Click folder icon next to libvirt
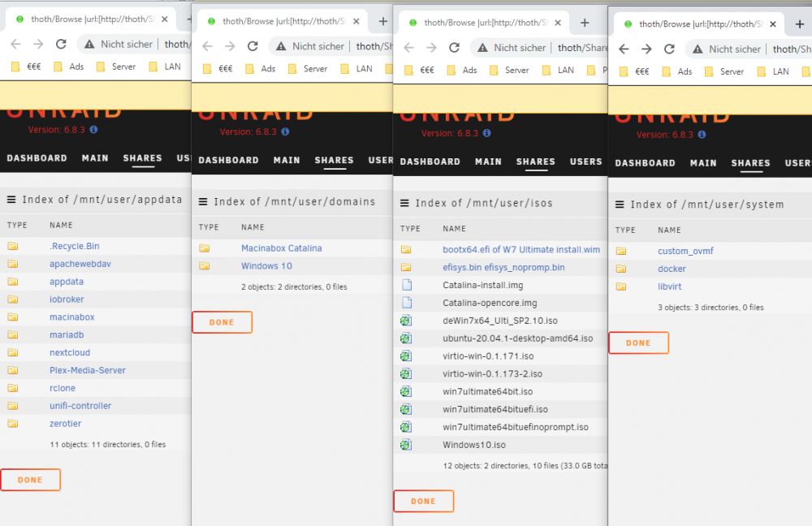The image size is (812, 526). click(621, 287)
